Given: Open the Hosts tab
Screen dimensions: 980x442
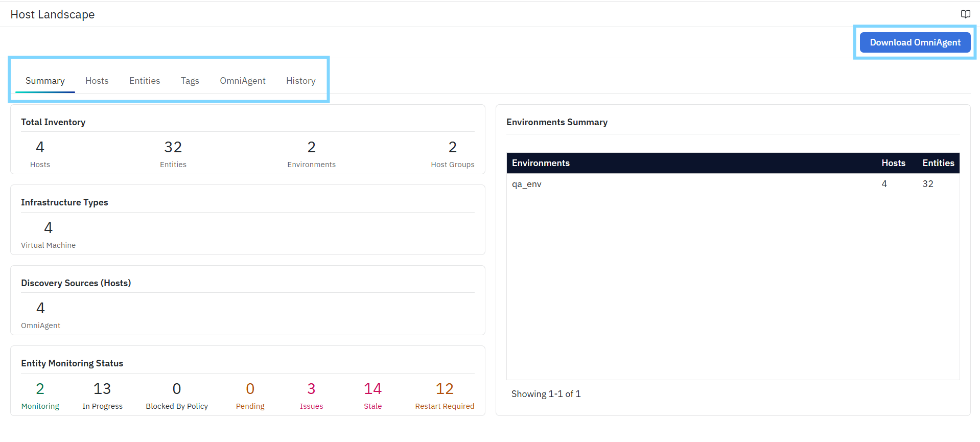Looking at the screenshot, I should click(97, 81).
